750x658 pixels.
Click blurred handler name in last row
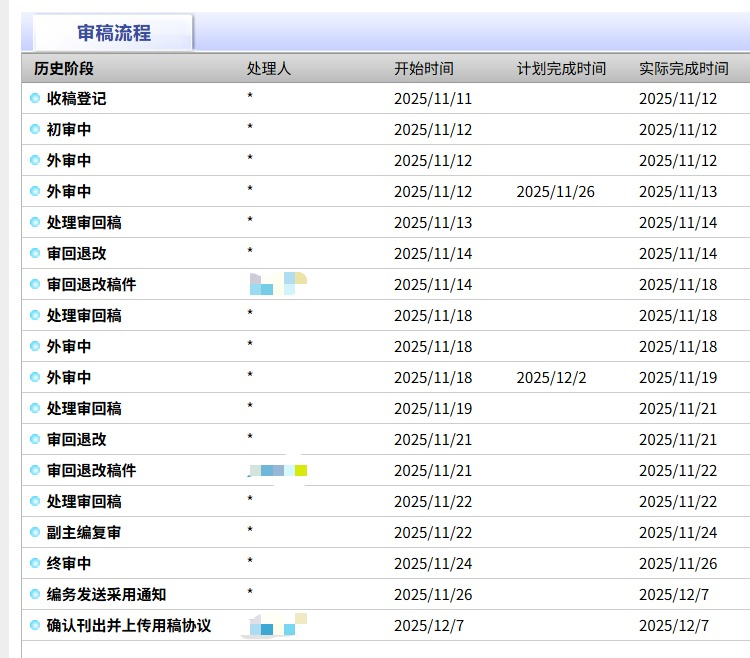[x=275, y=626]
